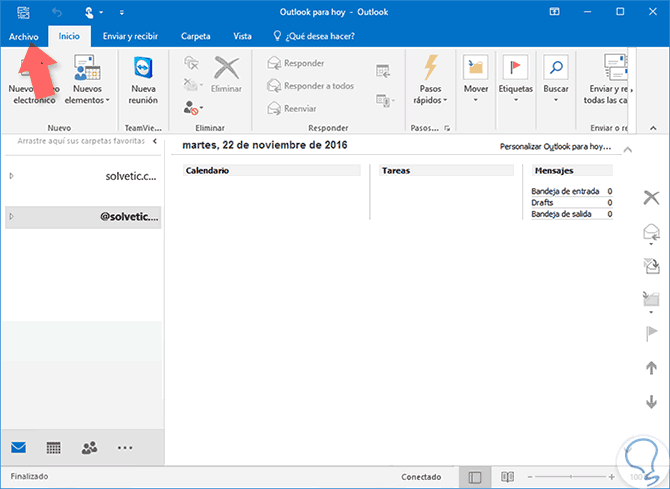Open Bandeja de salida link
The image size is (670, 489).
tap(561, 214)
